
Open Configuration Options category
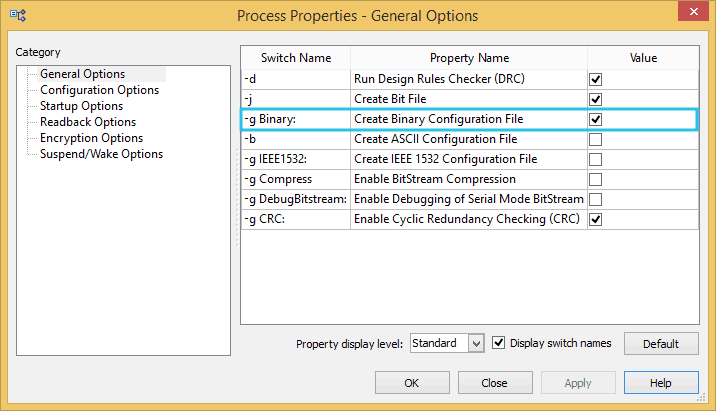[99, 90]
